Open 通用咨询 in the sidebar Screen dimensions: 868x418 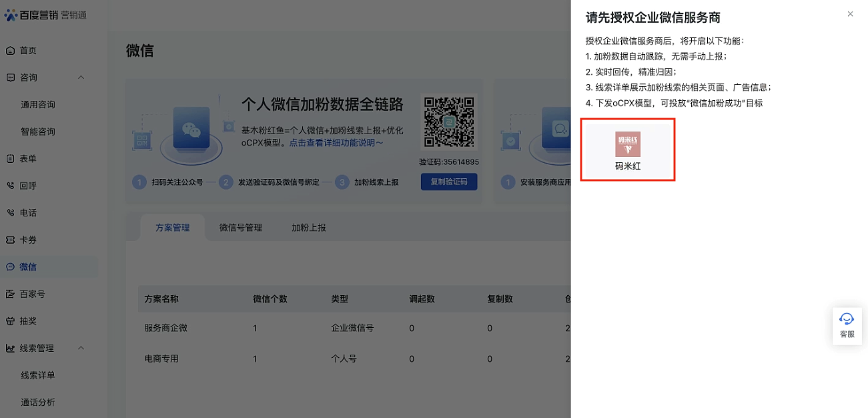[38, 105]
